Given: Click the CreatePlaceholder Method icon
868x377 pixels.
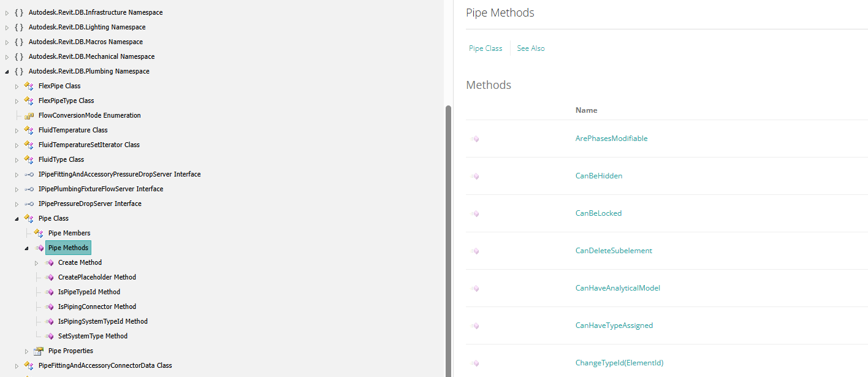Looking at the screenshot, I should [x=49, y=277].
